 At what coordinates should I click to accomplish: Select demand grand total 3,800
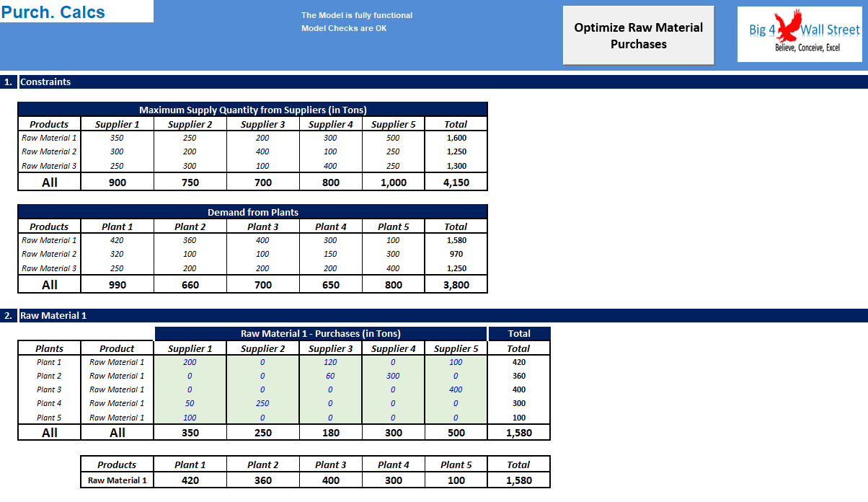click(x=456, y=285)
